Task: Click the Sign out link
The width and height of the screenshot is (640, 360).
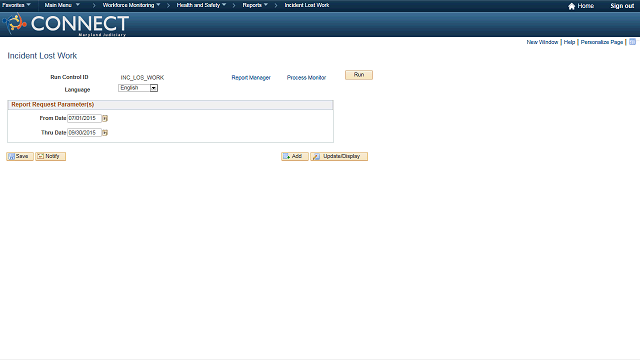Action: (622, 6)
